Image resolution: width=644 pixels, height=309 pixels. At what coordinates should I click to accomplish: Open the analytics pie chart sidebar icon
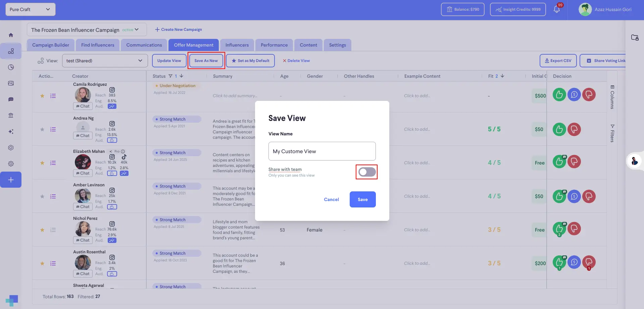[x=11, y=67]
